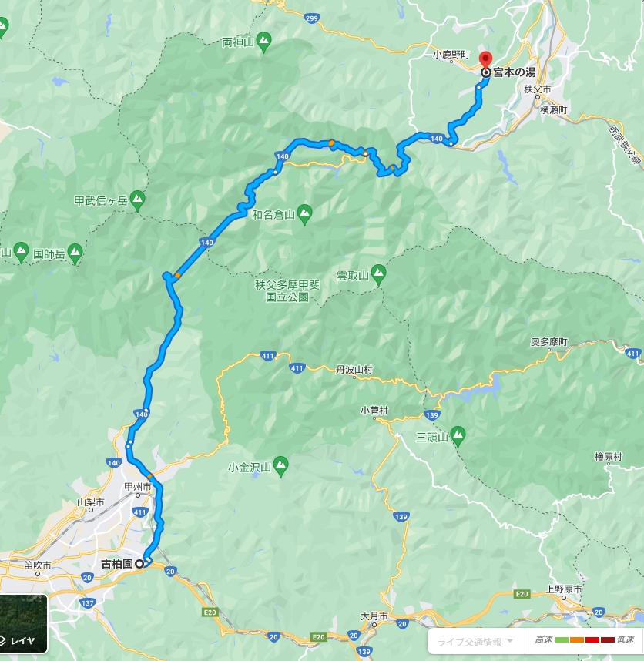Select the 大月市 city label
The image size is (644, 661).
click(374, 616)
